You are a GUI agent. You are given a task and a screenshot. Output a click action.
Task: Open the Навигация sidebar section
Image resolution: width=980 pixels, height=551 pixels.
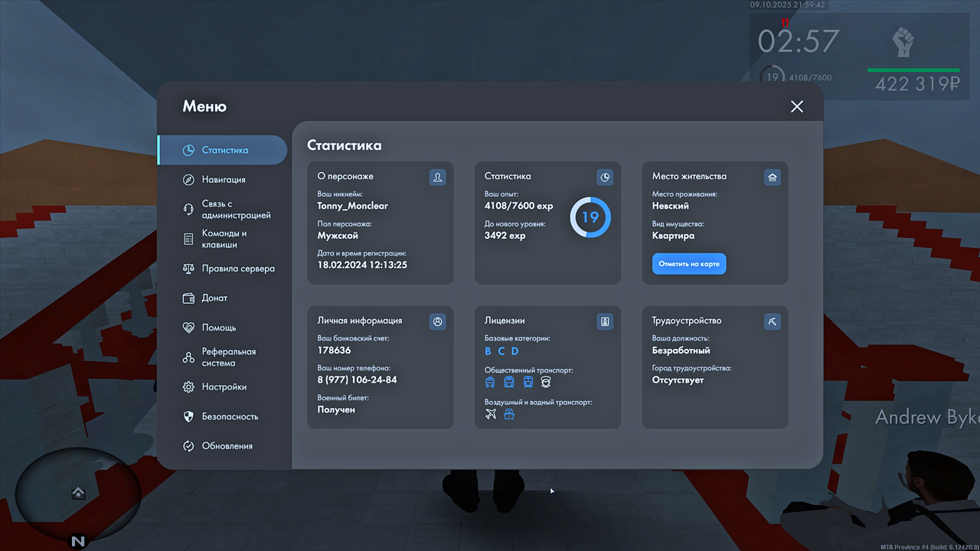(x=222, y=180)
